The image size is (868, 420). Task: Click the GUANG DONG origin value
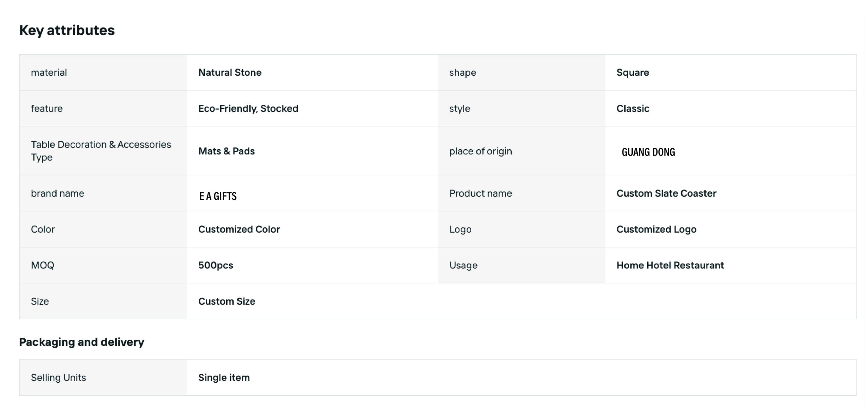(x=648, y=152)
